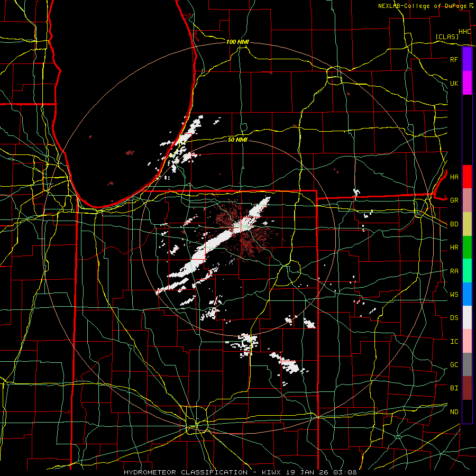Click the 'RA' legend label text

(454, 271)
